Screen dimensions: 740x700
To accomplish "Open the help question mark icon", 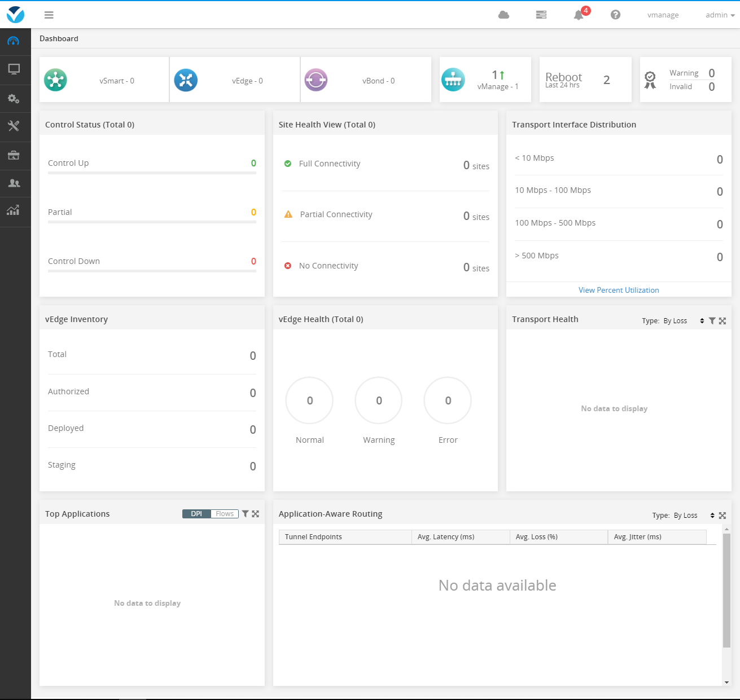I will coord(616,15).
